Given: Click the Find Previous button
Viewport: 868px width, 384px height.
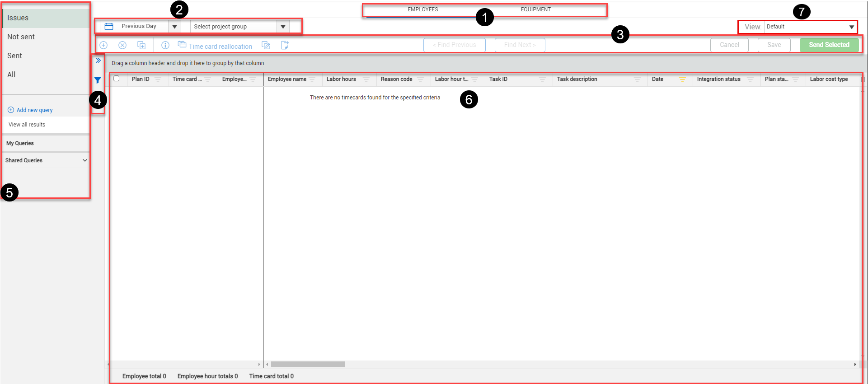Looking at the screenshot, I should point(455,45).
